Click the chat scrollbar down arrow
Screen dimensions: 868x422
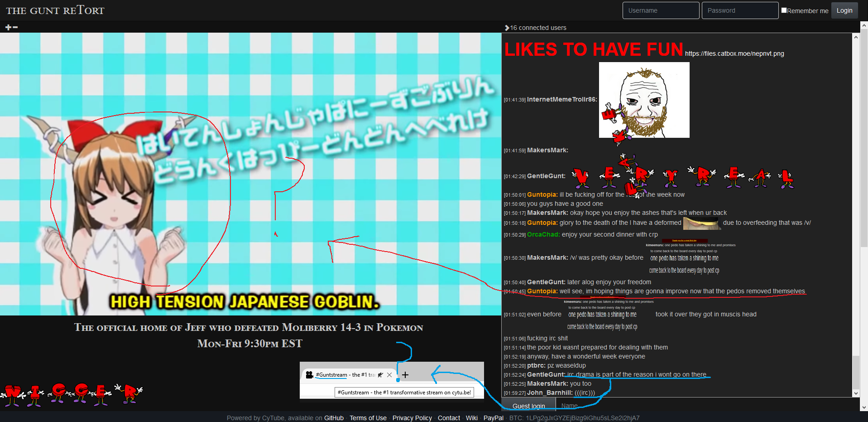856,393
